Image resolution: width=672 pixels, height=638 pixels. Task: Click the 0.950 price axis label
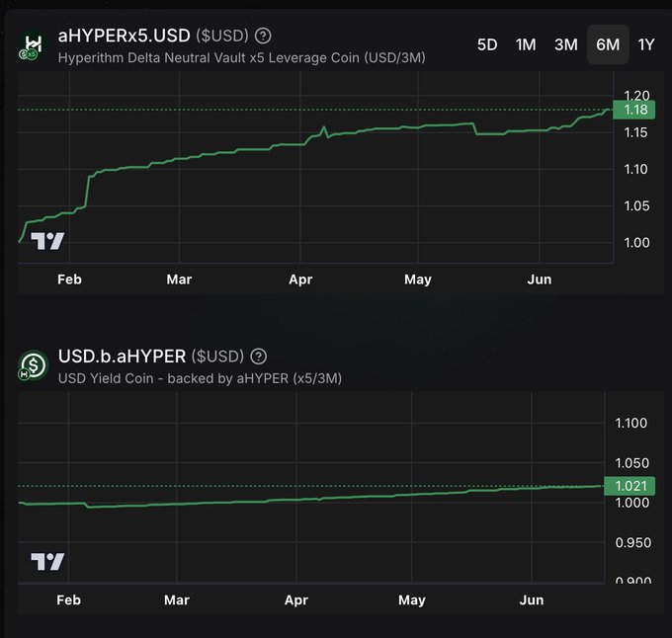coord(632,542)
